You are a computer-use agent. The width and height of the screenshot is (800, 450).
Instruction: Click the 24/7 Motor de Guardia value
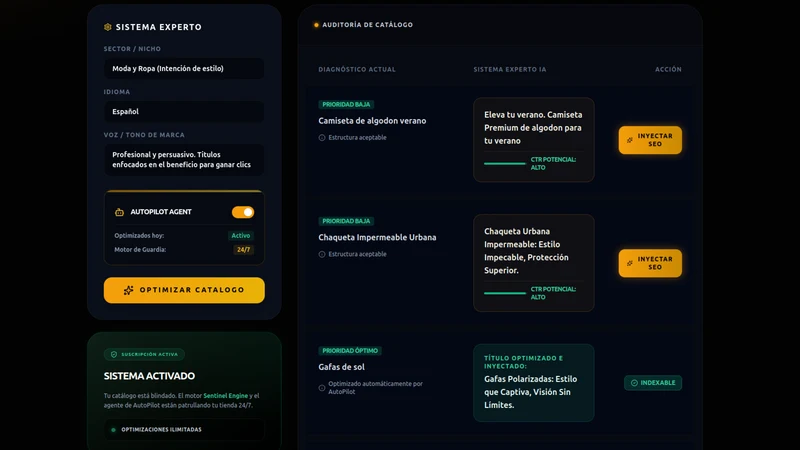pos(243,249)
